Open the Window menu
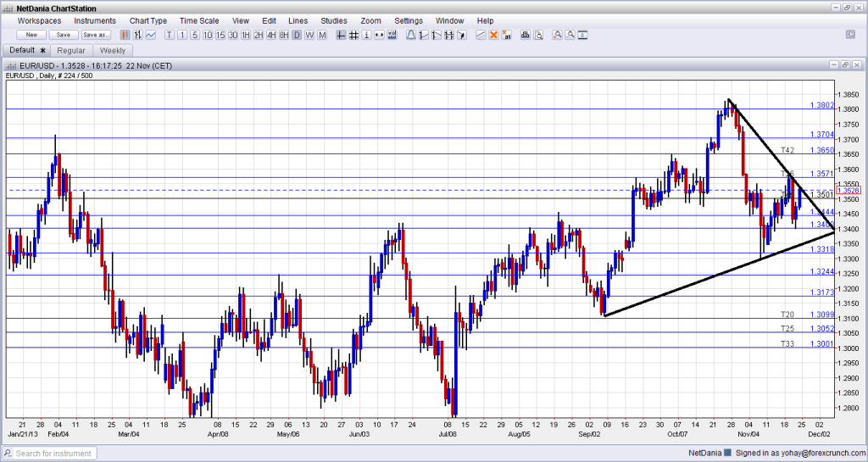The image size is (868, 462). [449, 20]
